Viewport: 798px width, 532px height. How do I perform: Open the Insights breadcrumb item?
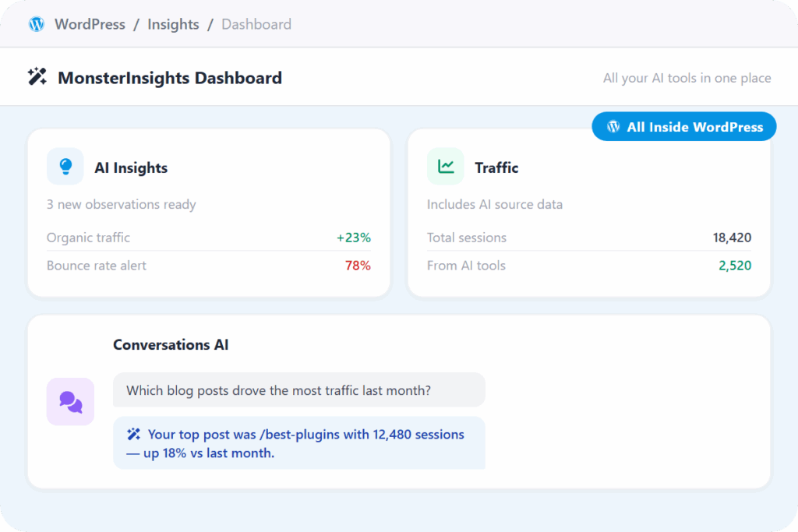173,24
